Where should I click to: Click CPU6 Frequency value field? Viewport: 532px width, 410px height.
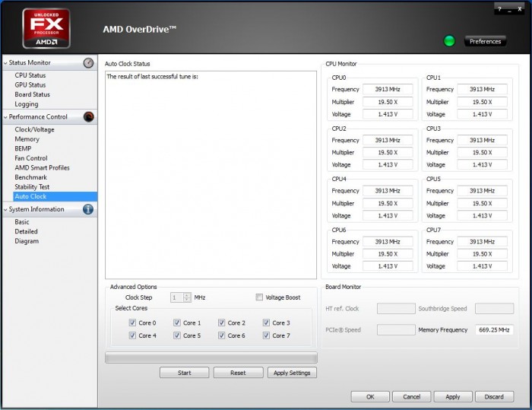coord(388,242)
